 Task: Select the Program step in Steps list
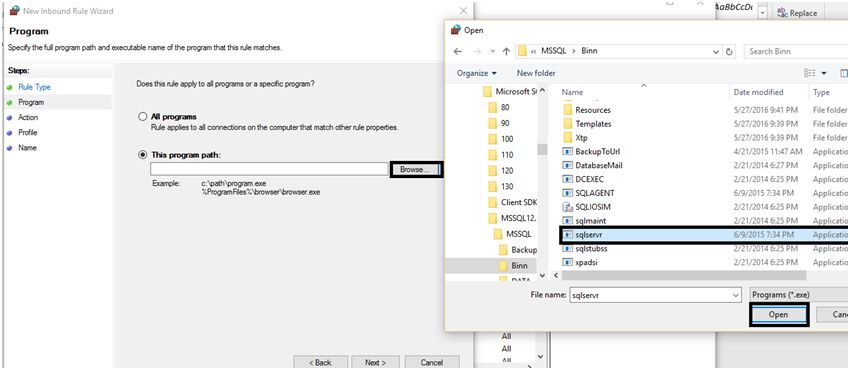pyautogui.click(x=31, y=102)
